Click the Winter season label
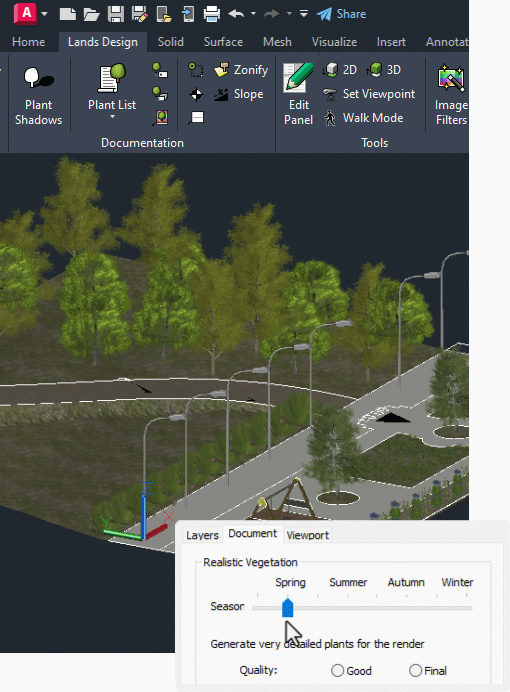This screenshot has width=510, height=692. pyautogui.click(x=457, y=583)
